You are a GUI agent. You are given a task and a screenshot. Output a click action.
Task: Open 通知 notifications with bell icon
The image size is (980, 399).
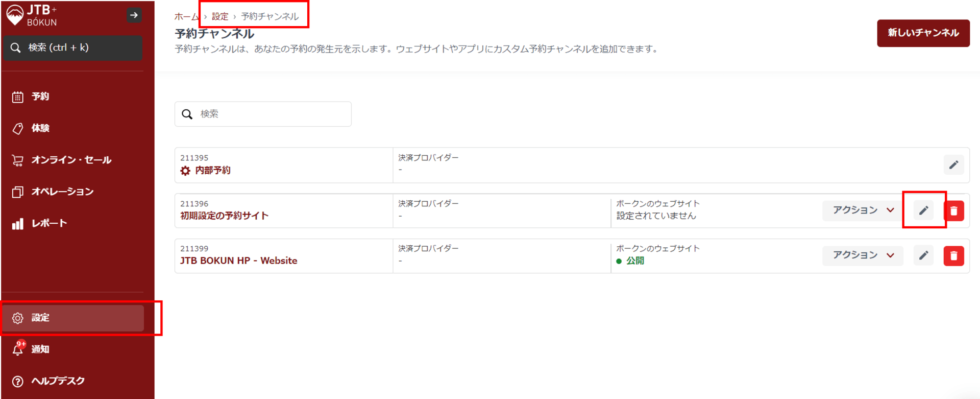(x=18, y=349)
